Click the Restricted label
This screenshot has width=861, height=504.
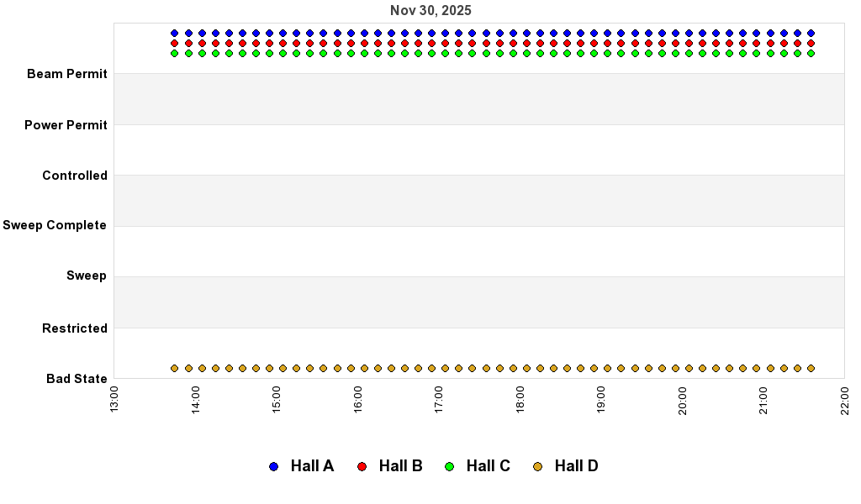click(x=74, y=328)
